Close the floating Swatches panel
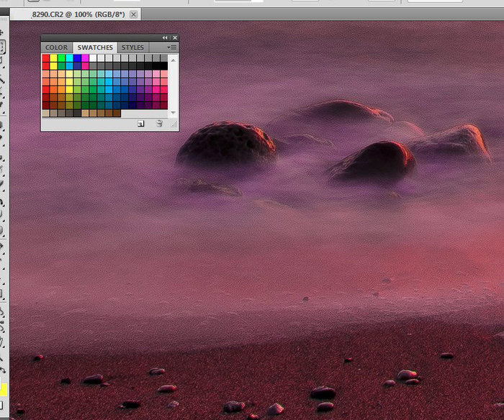This screenshot has width=504, height=420. 175,37
